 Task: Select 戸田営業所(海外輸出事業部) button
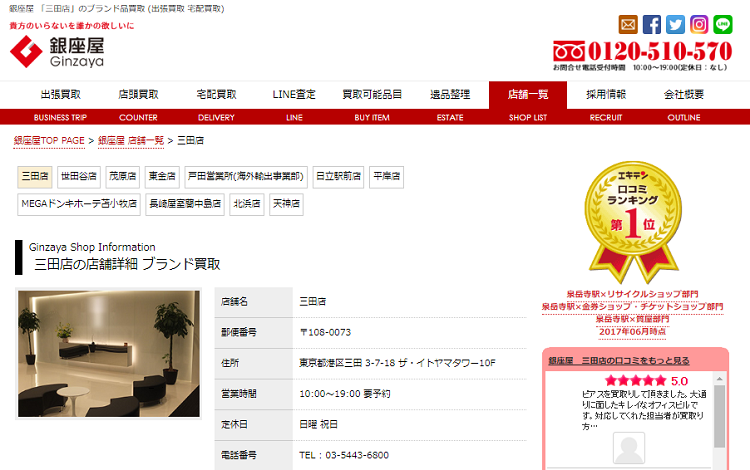(246, 176)
